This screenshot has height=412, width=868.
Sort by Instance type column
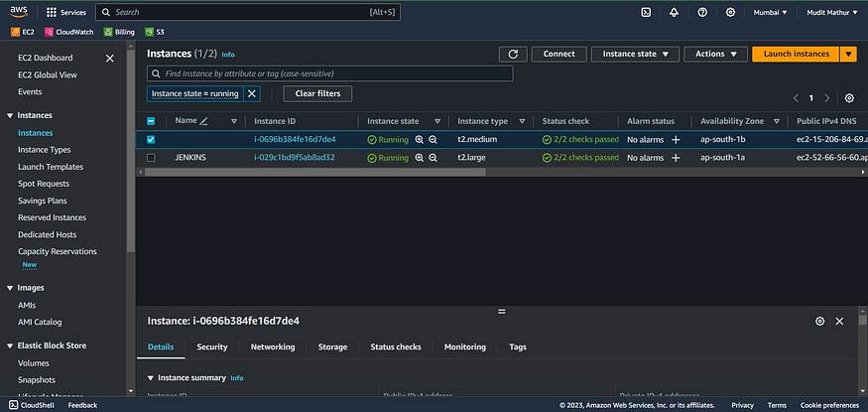point(522,121)
